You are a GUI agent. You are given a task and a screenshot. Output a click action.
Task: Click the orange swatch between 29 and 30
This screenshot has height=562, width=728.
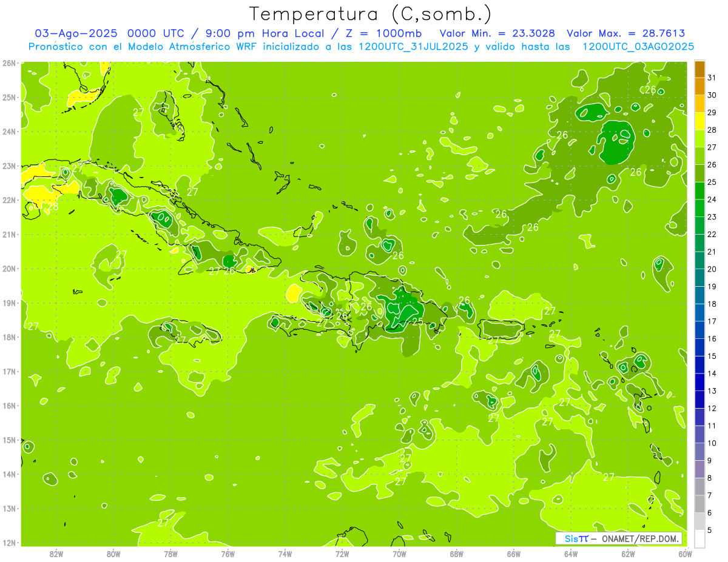click(x=699, y=104)
